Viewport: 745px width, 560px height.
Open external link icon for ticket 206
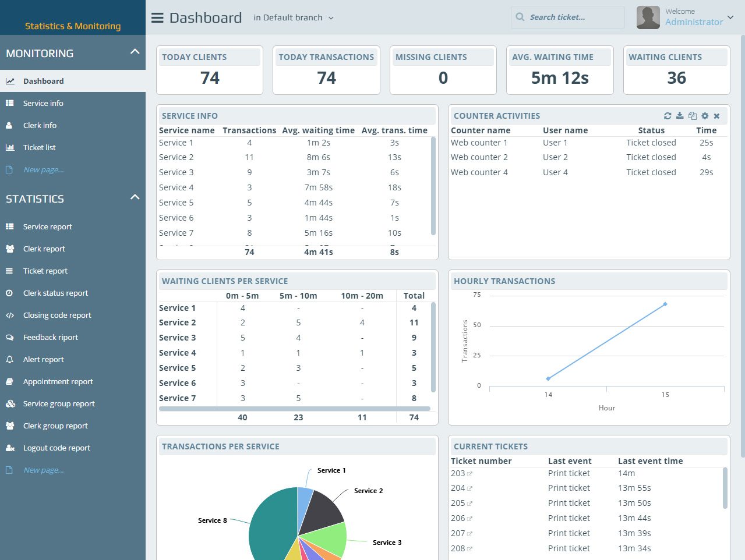[x=469, y=519]
